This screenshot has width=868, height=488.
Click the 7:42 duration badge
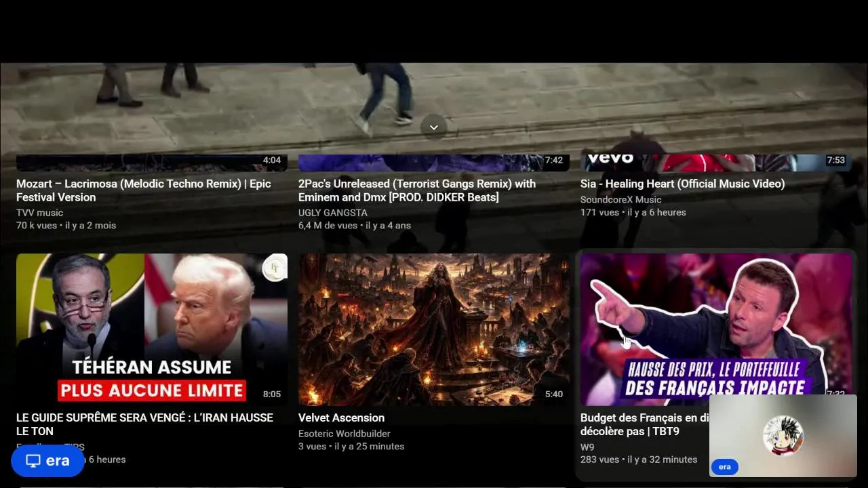[553, 161]
